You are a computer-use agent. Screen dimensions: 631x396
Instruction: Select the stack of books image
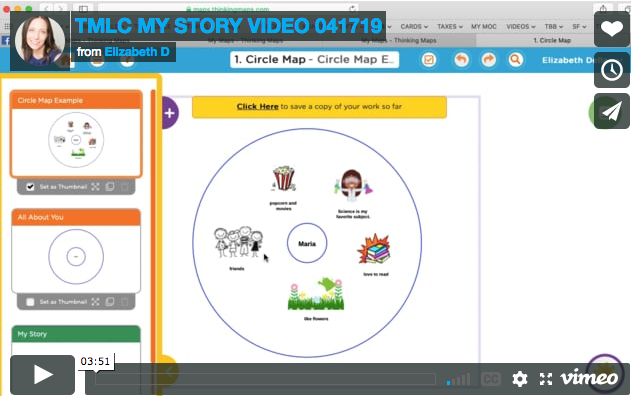tap(374, 249)
